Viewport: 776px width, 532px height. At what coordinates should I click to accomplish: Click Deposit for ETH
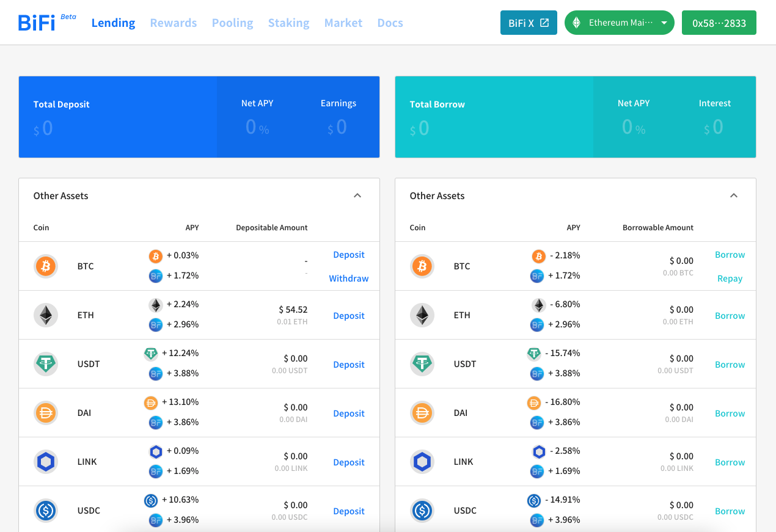(349, 316)
